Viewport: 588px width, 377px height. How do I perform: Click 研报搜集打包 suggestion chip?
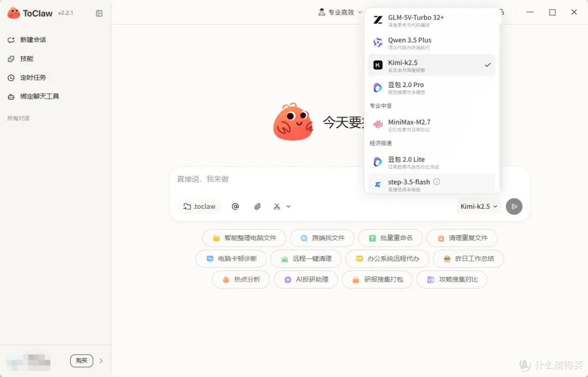(377, 280)
